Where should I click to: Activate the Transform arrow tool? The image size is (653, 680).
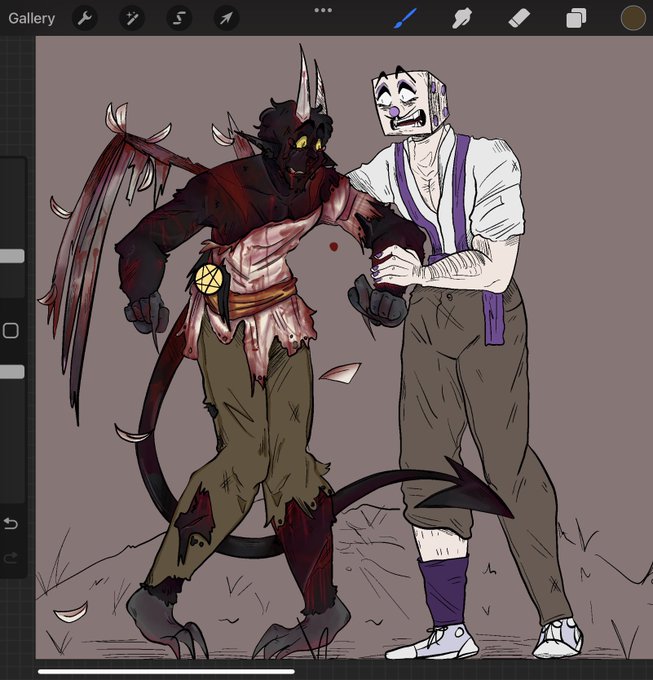tap(226, 18)
